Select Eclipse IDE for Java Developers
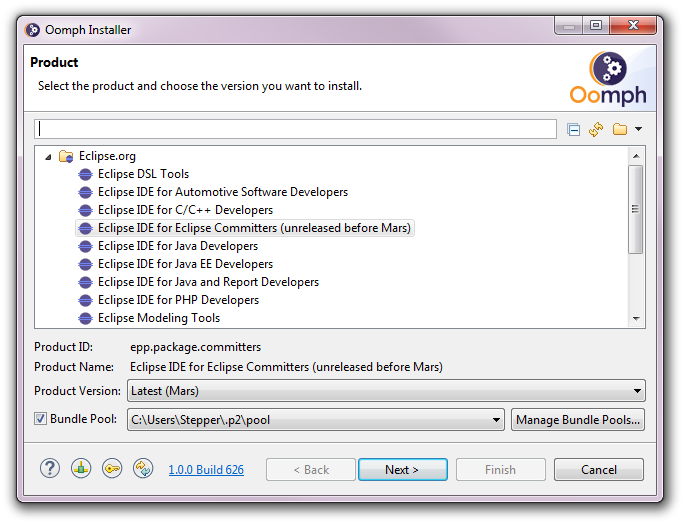 pyautogui.click(x=178, y=246)
